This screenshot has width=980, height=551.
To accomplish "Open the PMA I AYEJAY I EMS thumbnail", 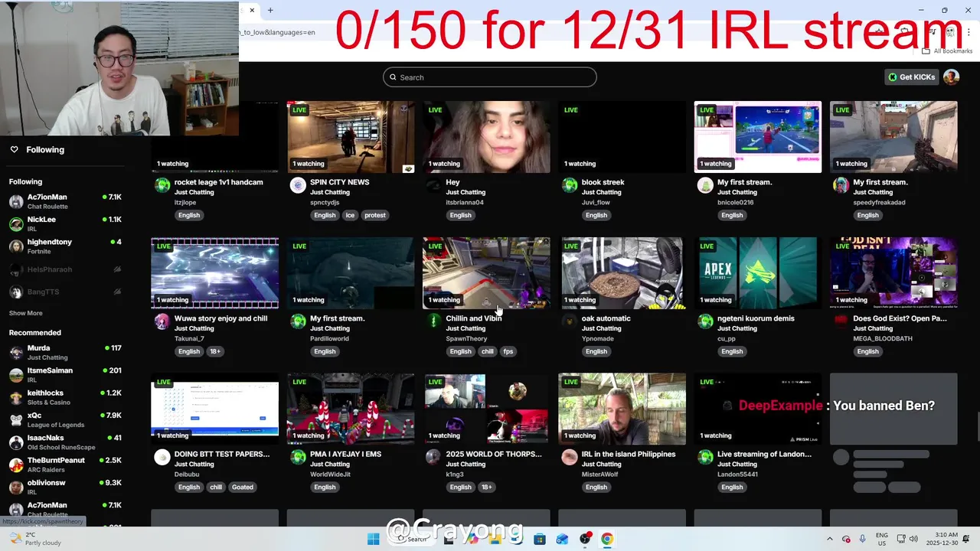I will 351,409.
